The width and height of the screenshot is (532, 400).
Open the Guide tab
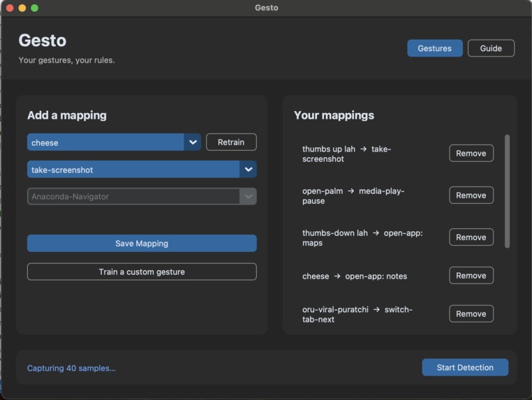pyautogui.click(x=491, y=48)
